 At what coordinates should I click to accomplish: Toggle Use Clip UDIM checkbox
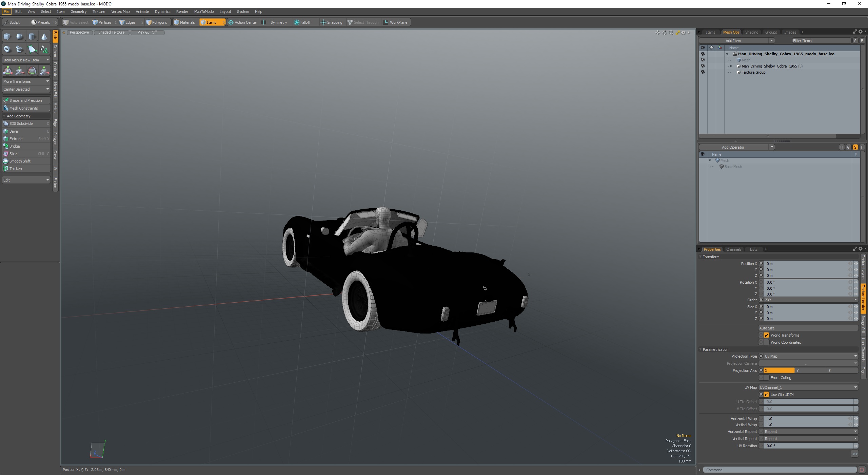[766, 395]
